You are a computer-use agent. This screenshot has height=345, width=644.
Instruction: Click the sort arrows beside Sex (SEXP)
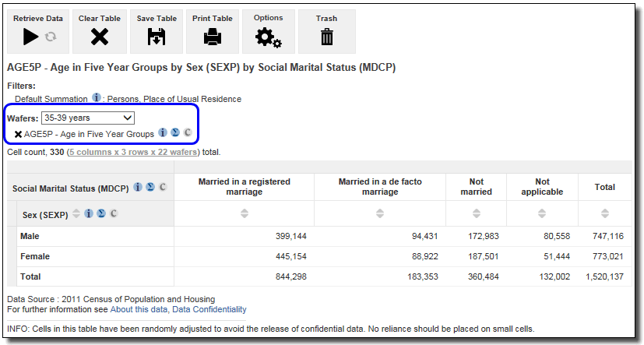(x=76, y=213)
